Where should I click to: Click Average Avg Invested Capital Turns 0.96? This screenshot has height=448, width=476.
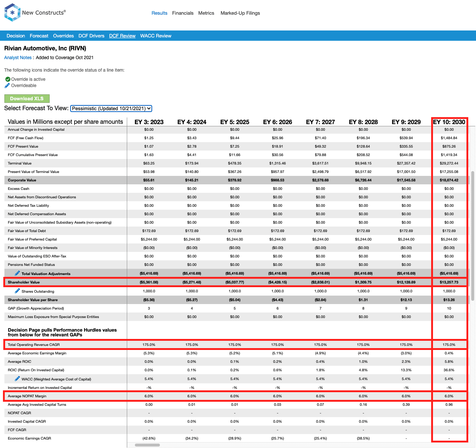coord(449,404)
